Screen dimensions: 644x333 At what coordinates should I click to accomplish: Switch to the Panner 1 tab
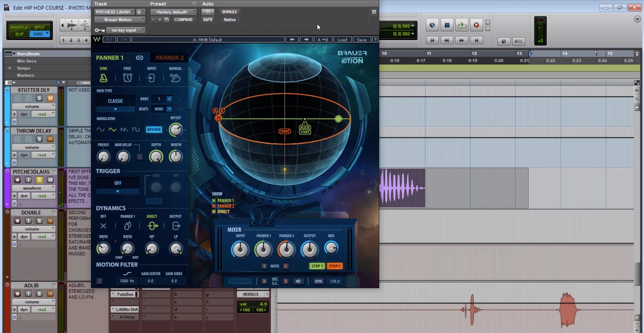point(110,58)
